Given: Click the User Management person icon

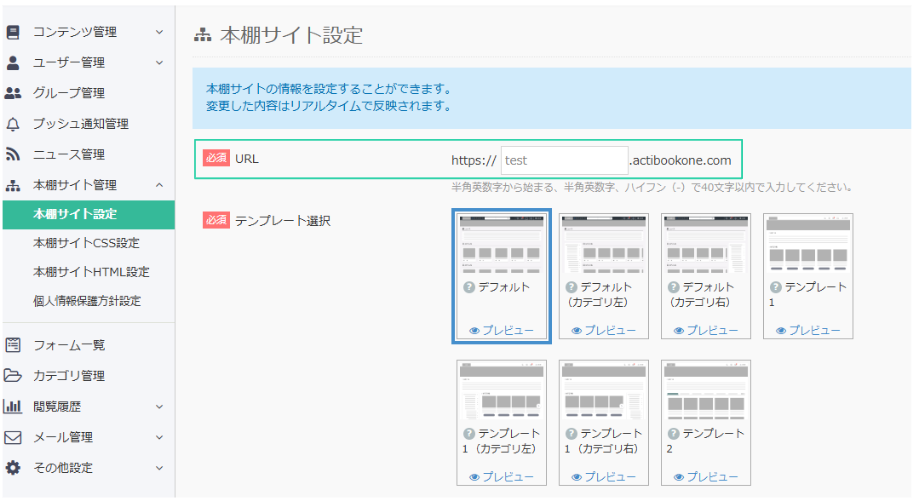Looking at the screenshot, I should [13, 62].
